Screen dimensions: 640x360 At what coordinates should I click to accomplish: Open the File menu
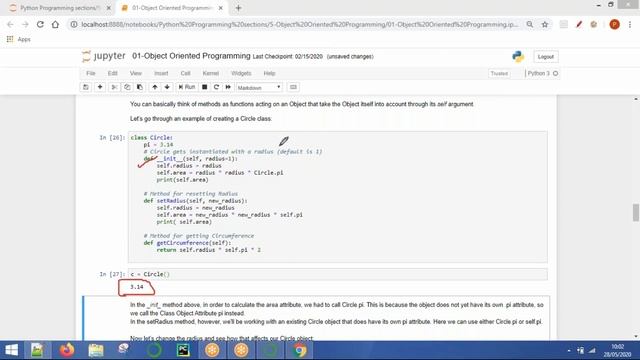[91, 73]
